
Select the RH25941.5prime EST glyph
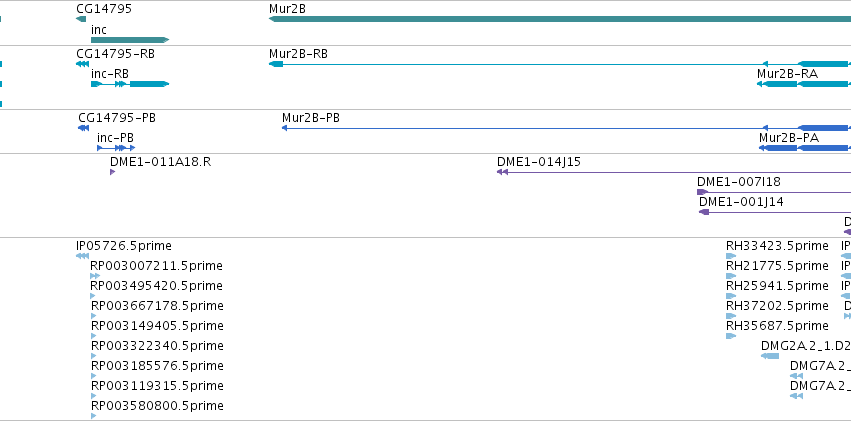[x=731, y=296]
